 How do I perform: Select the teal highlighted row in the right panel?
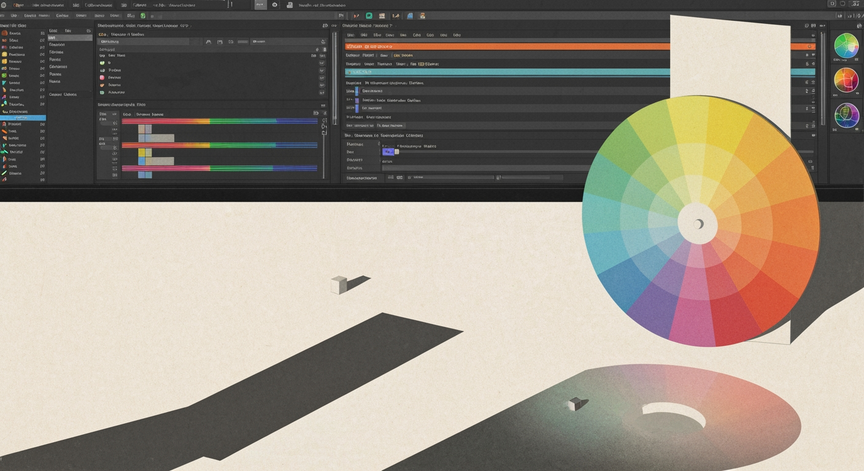(580, 72)
